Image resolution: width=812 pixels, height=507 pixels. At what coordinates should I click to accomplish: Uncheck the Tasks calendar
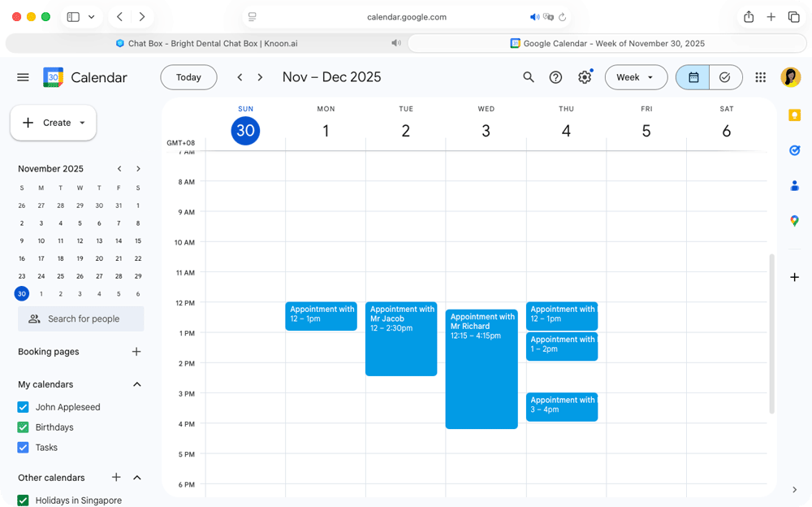pos(22,447)
